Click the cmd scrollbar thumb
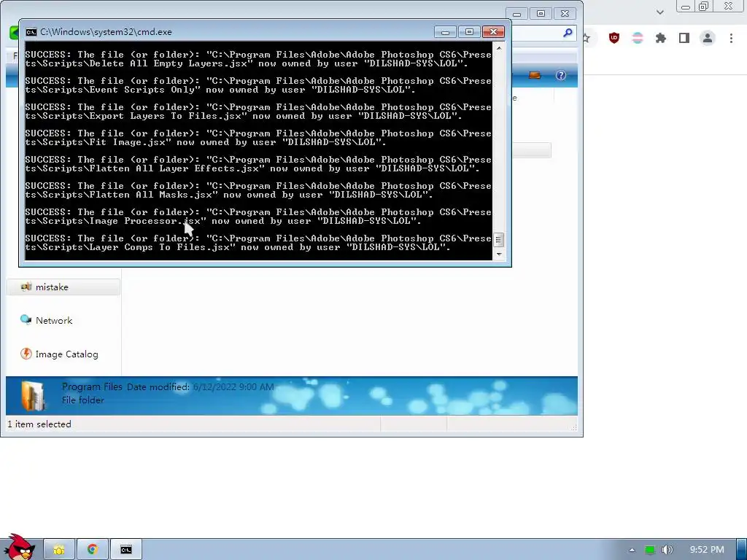The height and width of the screenshot is (560, 747). coord(498,239)
